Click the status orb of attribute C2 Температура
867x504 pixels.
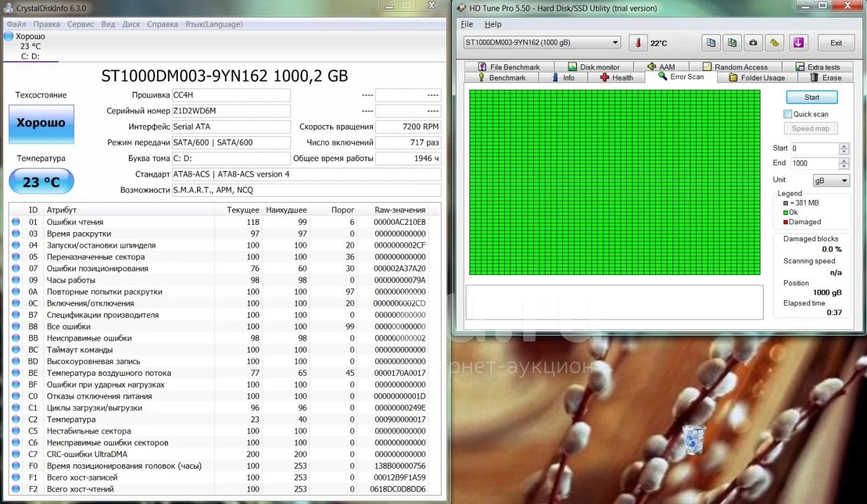(16, 419)
